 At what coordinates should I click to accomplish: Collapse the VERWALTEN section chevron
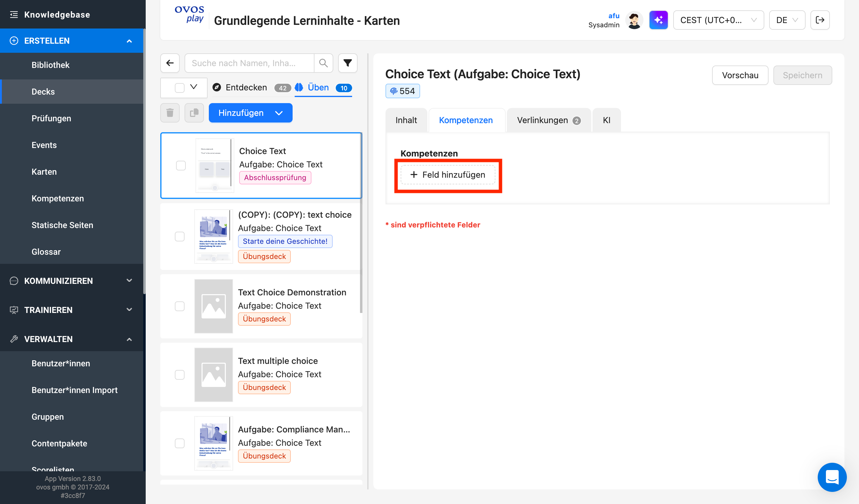point(129,339)
